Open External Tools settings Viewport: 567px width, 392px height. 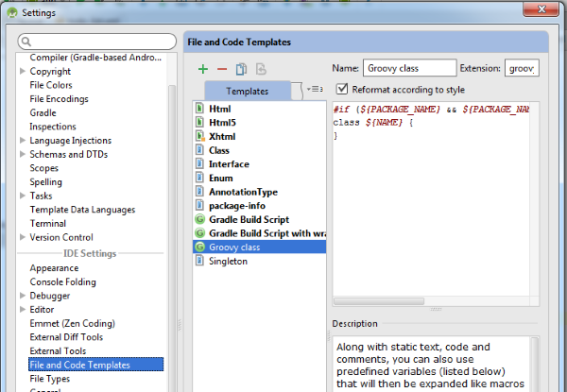[58, 350]
